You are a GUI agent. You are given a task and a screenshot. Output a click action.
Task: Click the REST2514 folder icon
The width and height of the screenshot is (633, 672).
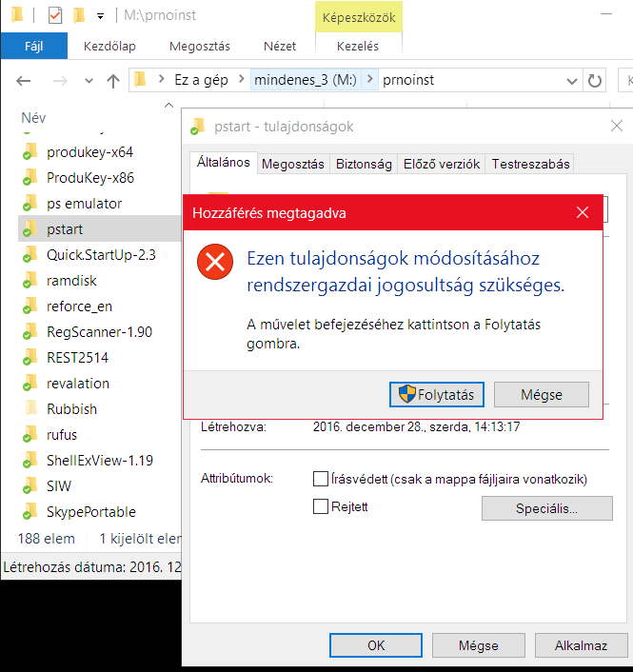click(x=30, y=358)
